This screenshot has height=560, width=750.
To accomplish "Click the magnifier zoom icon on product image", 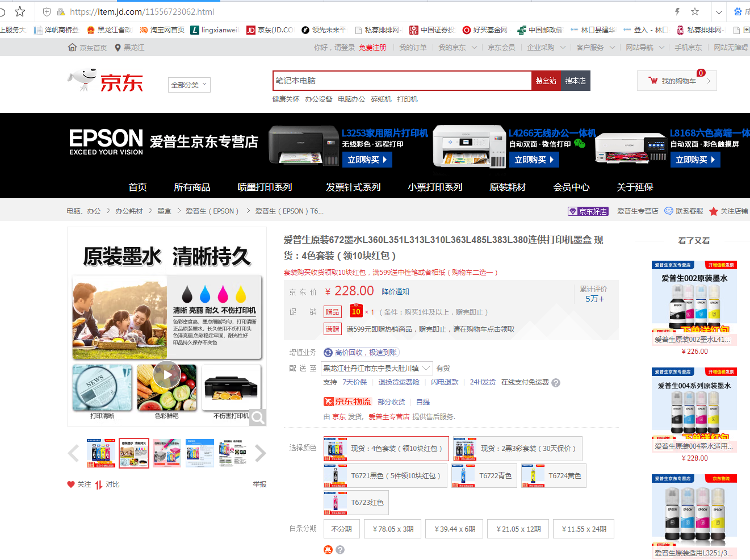I will [258, 417].
